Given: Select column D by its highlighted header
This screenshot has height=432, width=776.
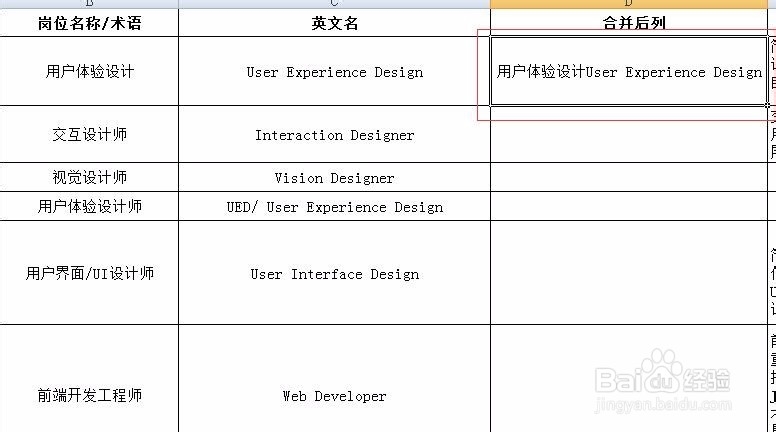Looking at the screenshot, I should 629,4.
